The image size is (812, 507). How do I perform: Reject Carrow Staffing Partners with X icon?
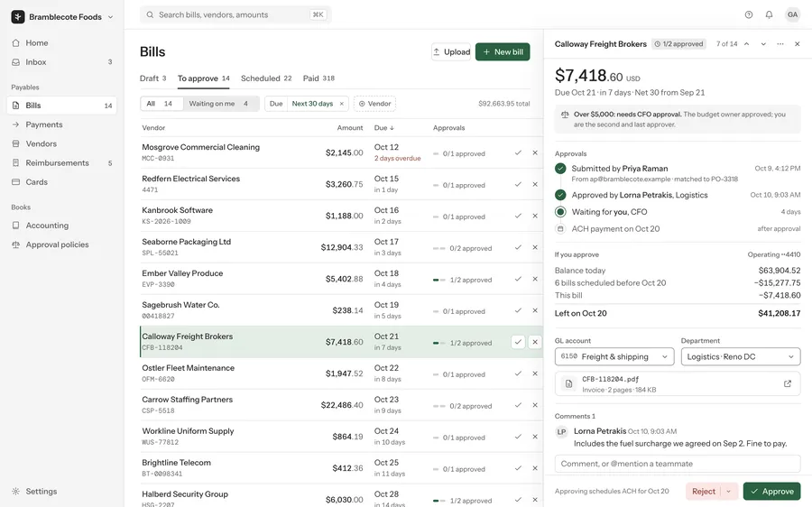click(x=535, y=405)
